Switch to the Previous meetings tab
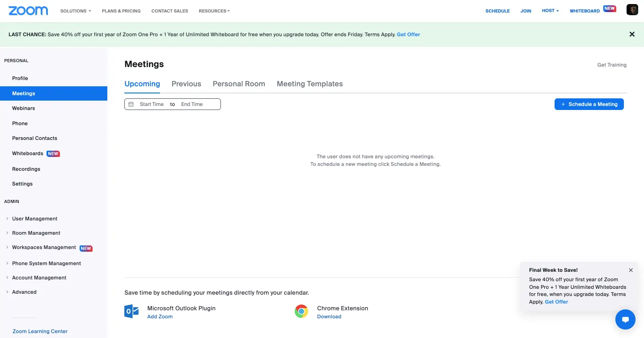644x338 pixels. pyautogui.click(x=186, y=84)
